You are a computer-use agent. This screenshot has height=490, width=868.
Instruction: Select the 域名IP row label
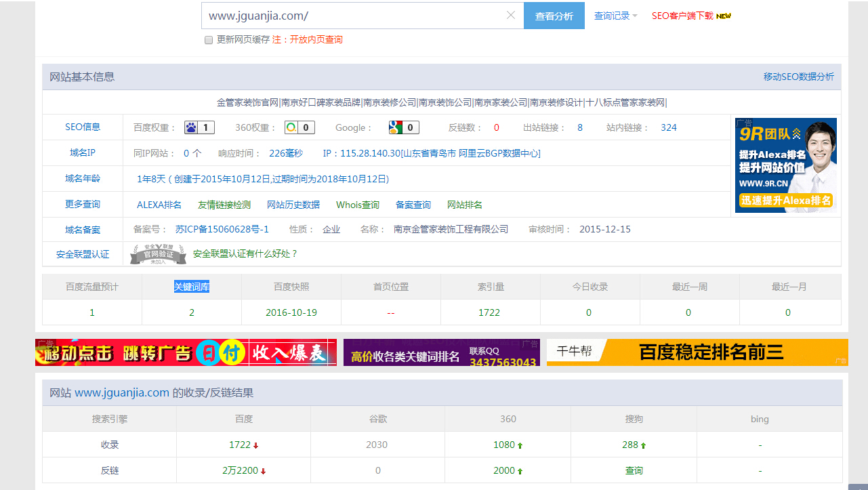click(x=83, y=152)
